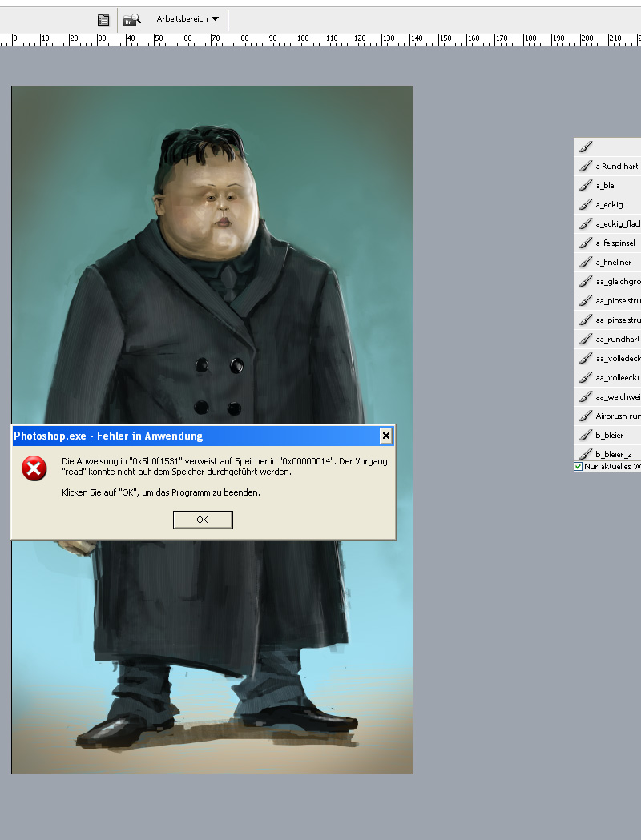Viewport: 641px width, 840px height.
Task: Open the Arbeitsbereich workspace dropdown
Action: 187,19
